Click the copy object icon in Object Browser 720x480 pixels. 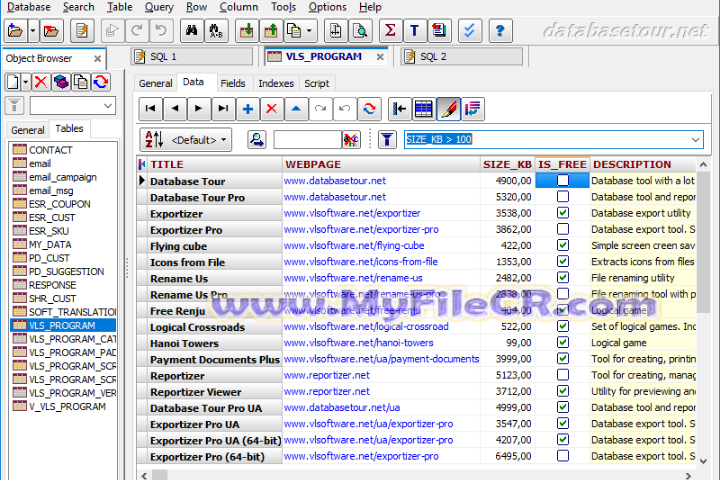(81, 82)
